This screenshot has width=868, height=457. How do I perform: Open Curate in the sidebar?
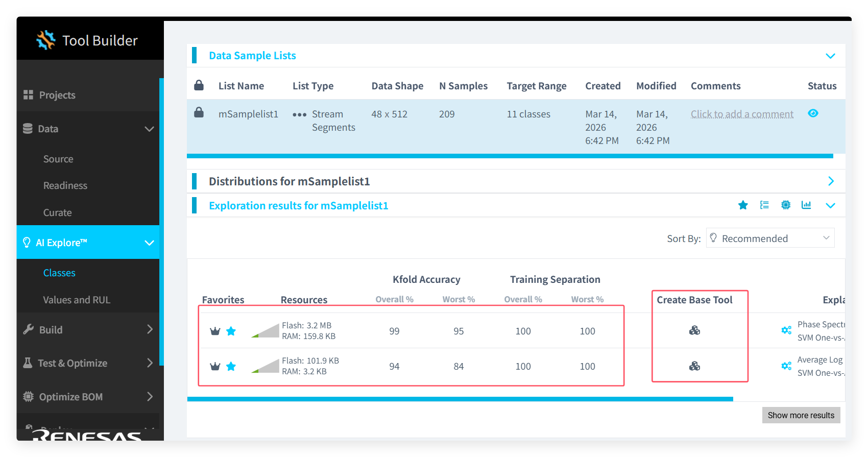coord(57,212)
